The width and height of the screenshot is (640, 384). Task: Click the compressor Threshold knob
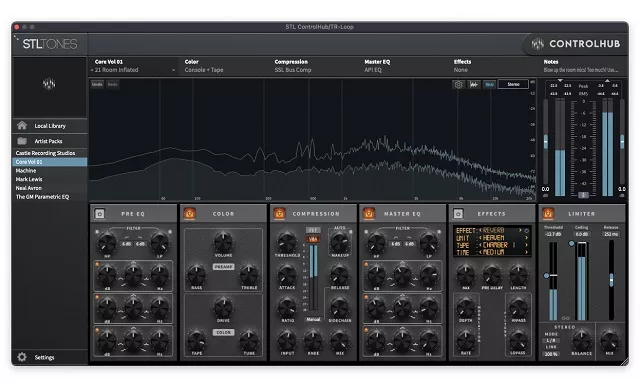[287, 242]
